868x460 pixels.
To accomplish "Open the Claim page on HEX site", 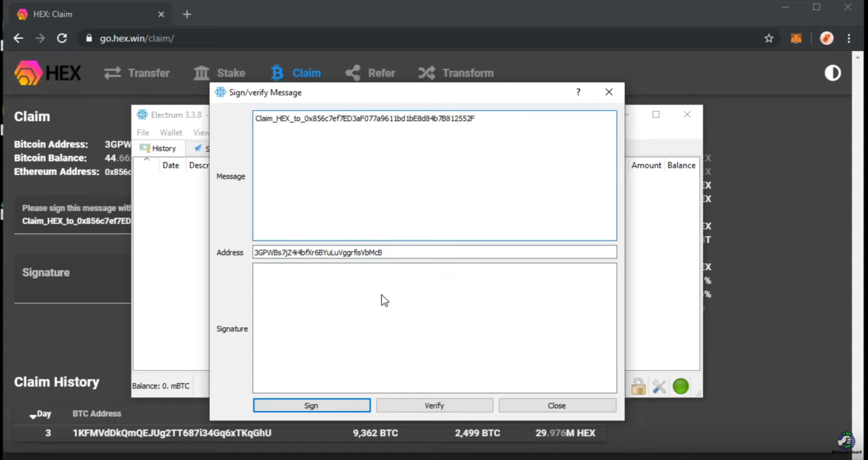I will pyautogui.click(x=296, y=73).
